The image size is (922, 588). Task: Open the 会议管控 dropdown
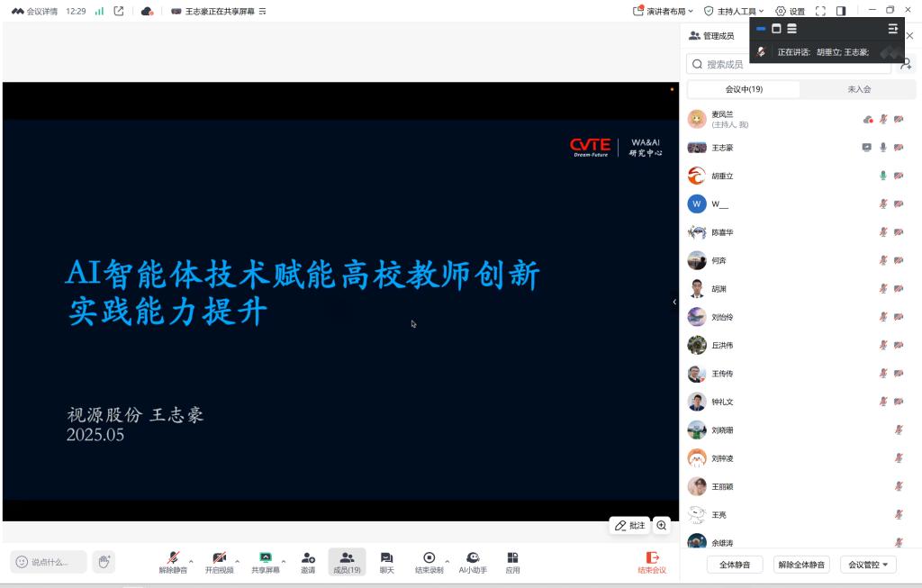tap(868, 565)
